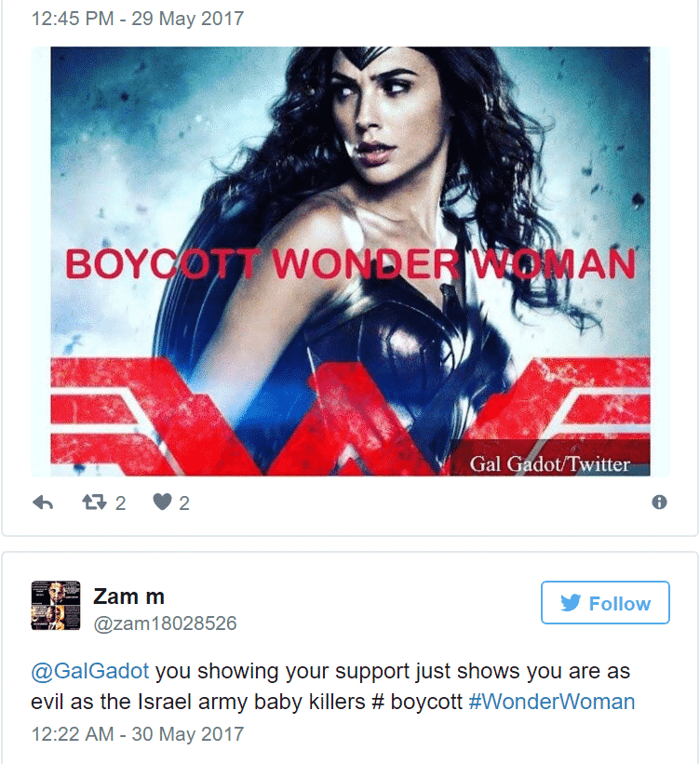700x764 pixels.
Task: Open the @GalGadot mention link
Action: click(89, 671)
